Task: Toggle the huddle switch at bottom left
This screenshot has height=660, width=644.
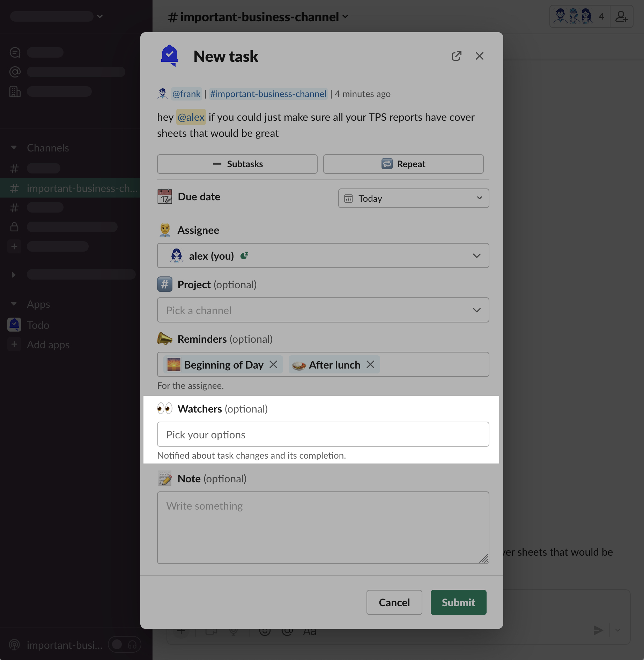Action: coord(118,645)
